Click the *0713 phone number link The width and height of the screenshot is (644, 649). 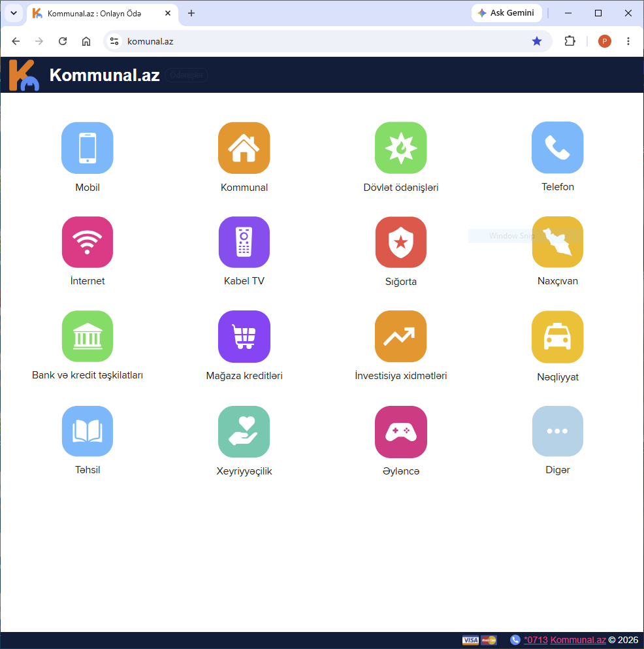tap(536, 640)
